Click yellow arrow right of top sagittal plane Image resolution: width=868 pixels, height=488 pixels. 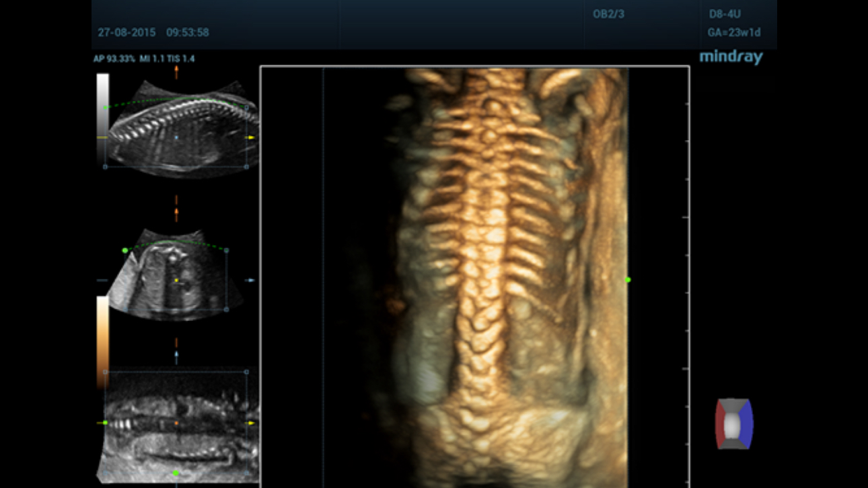[251, 137]
